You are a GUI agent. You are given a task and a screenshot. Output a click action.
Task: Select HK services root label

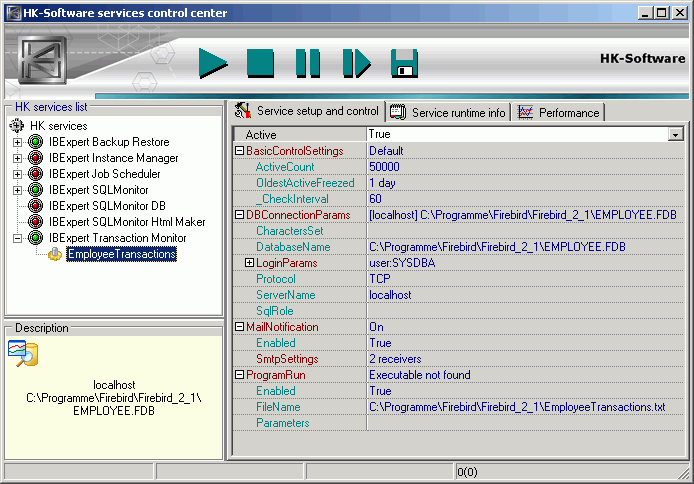58,126
